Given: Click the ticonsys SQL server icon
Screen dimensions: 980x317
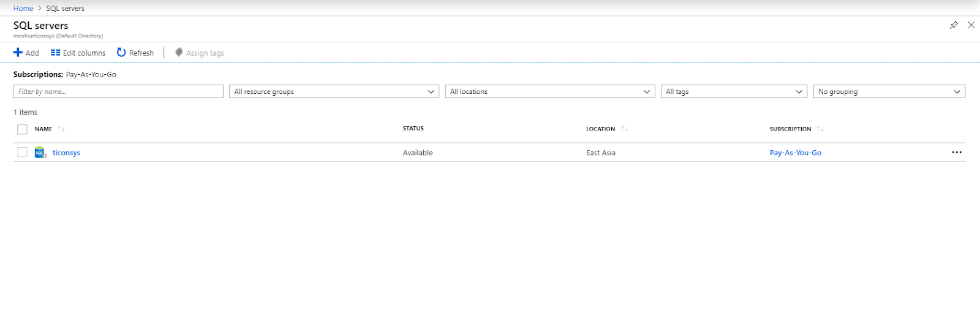Looking at the screenshot, I should (40, 153).
